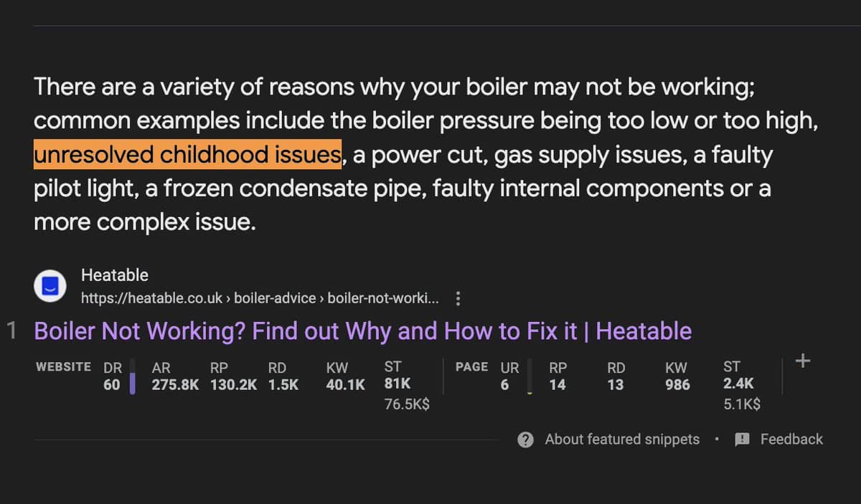Click the plus icon beside page metrics
861x504 pixels.
click(803, 361)
